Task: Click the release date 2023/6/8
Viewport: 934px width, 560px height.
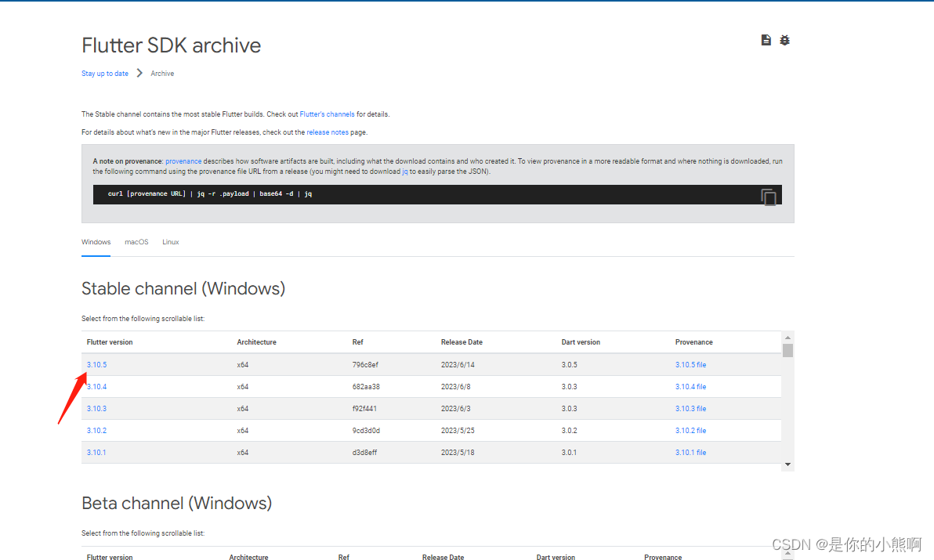Action: (456, 387)
